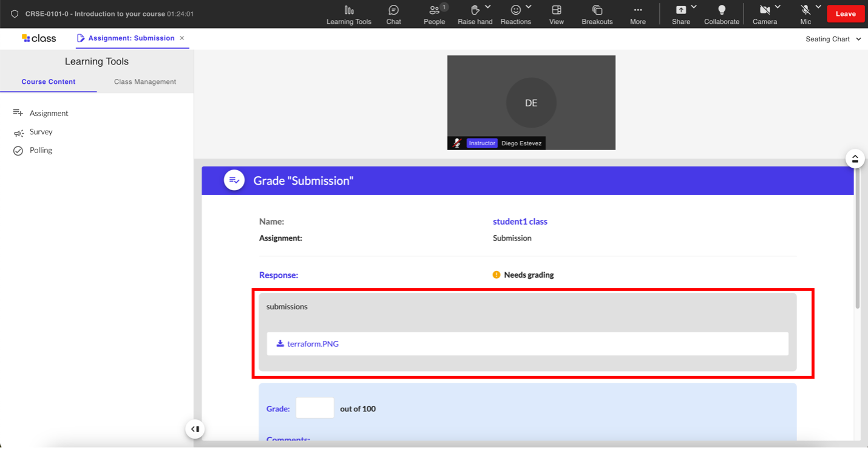Image resolution: width=868 pixels, height=449 pixels.
Task: Switch to the Class Management tab
Action: (x=145, y=81)
